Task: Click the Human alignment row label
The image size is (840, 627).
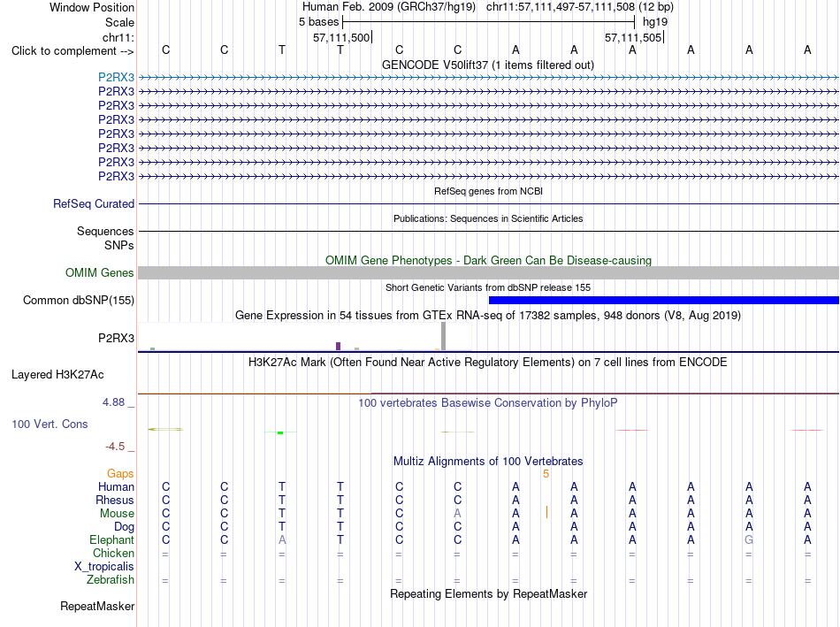Action: coord(116,486)
